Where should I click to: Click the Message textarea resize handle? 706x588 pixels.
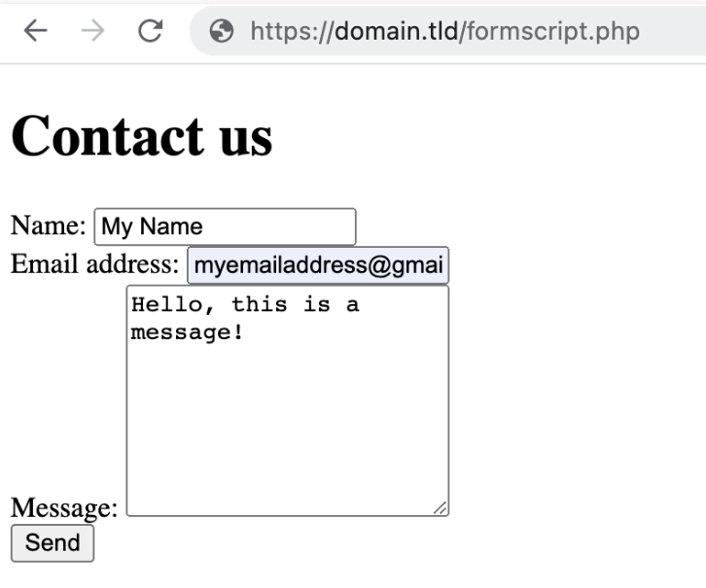[441, 508]
